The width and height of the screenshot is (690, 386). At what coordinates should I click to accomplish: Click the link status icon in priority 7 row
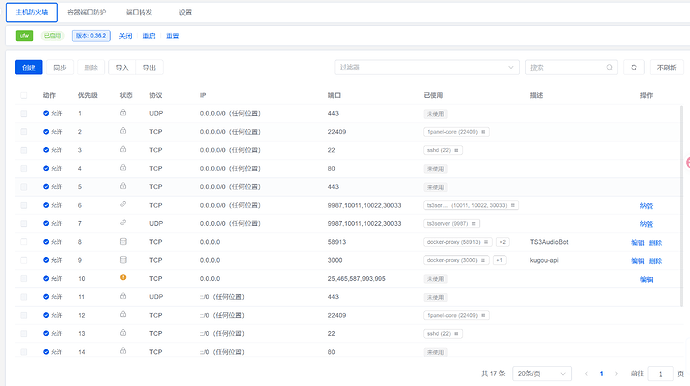(123, 223)
